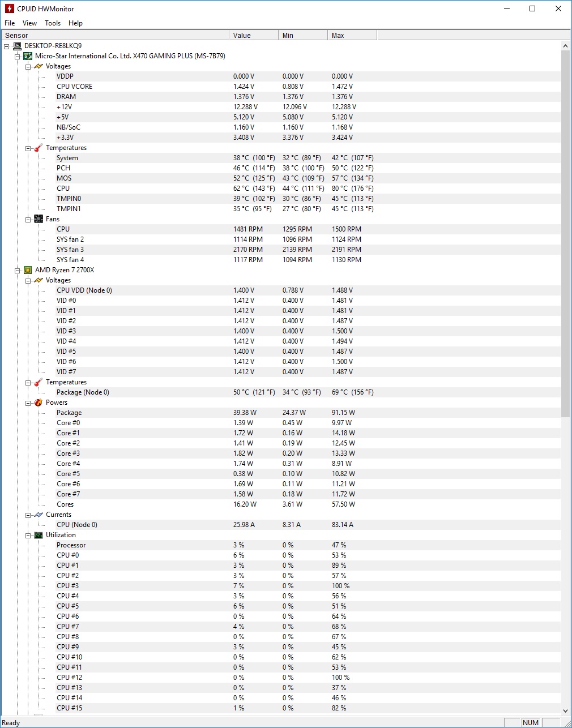572x728 pixels.
Task: Select the CPU #15 utilization row
Action: tap(281, 708)
